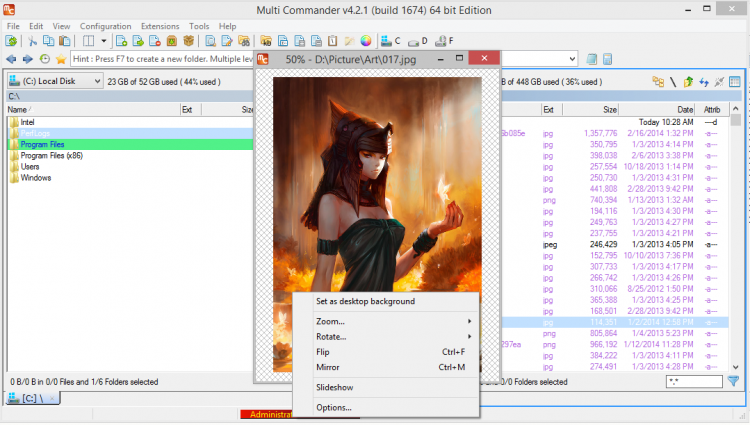Open favorites with the star icon
The image size is (750, 425).
tap(61, 59)
